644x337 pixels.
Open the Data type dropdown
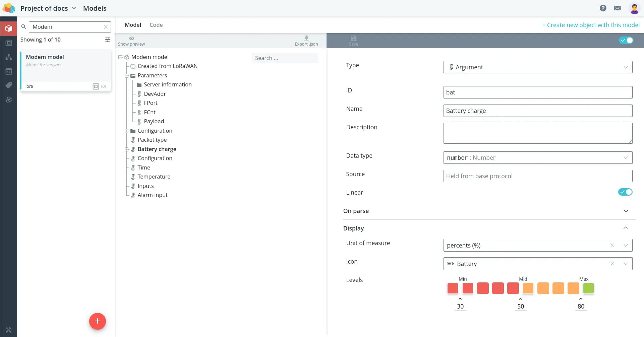537,158
